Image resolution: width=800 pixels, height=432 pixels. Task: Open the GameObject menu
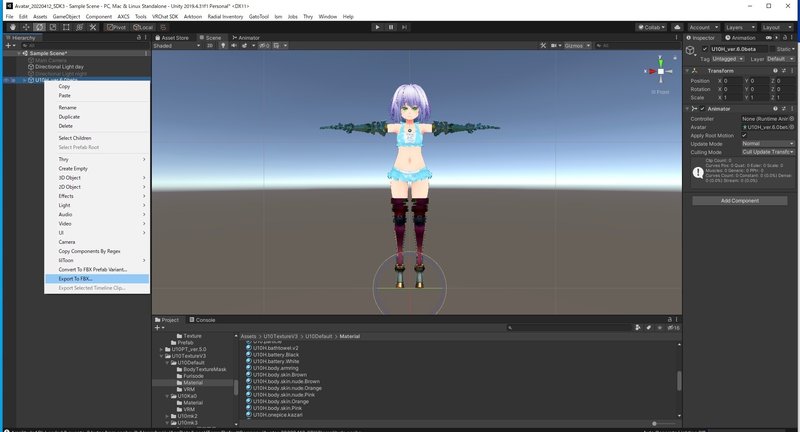point(66,16)
